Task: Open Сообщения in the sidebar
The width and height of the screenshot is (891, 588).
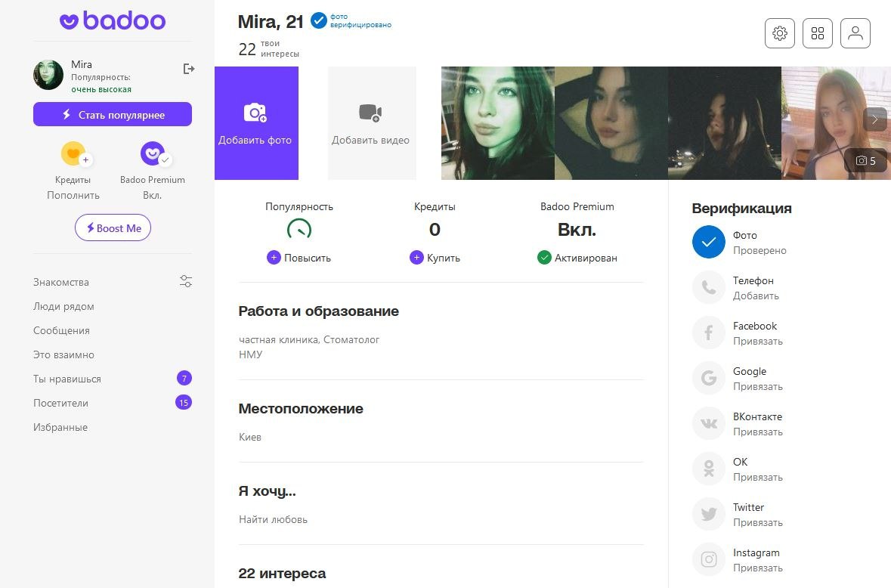Action: 61,330
